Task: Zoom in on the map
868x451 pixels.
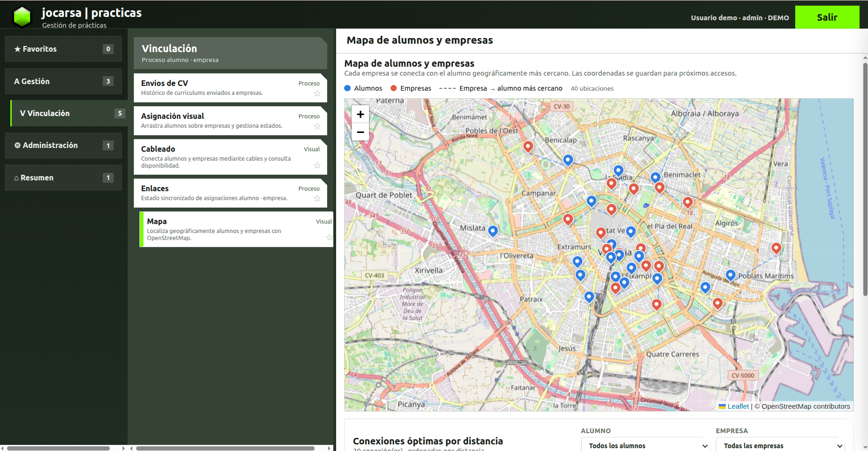Action: click(x=360, y=114)
